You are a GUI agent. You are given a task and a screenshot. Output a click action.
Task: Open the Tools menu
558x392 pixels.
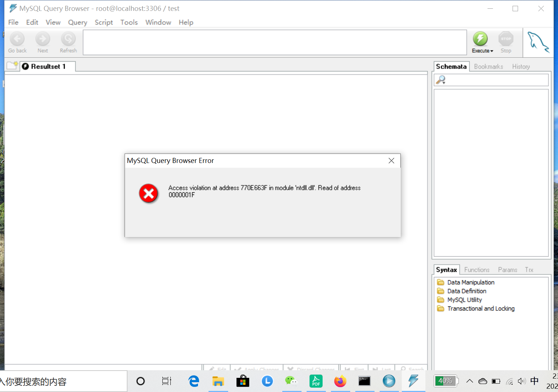pyautogui.click(x=129, y=22)
